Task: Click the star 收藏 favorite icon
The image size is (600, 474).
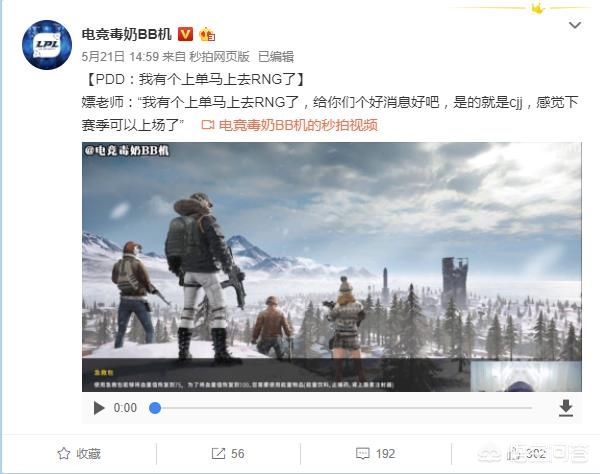Action: (x=64, y=454)
